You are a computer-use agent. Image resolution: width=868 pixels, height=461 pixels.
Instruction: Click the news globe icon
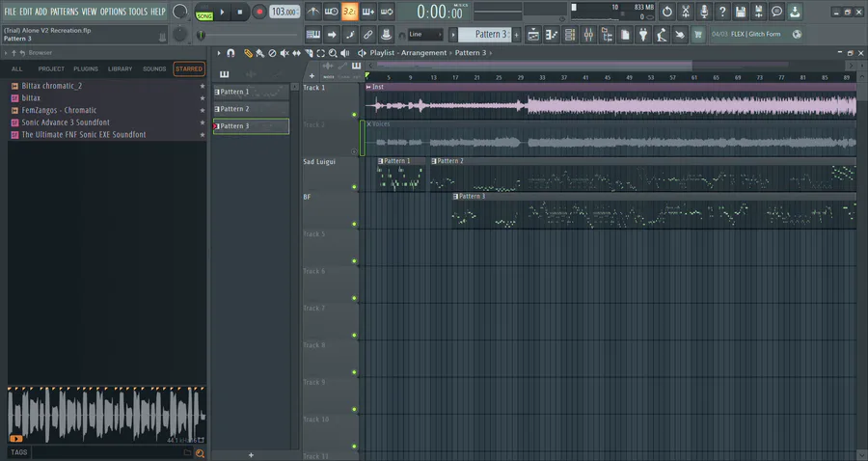click(x=797, y=35)
